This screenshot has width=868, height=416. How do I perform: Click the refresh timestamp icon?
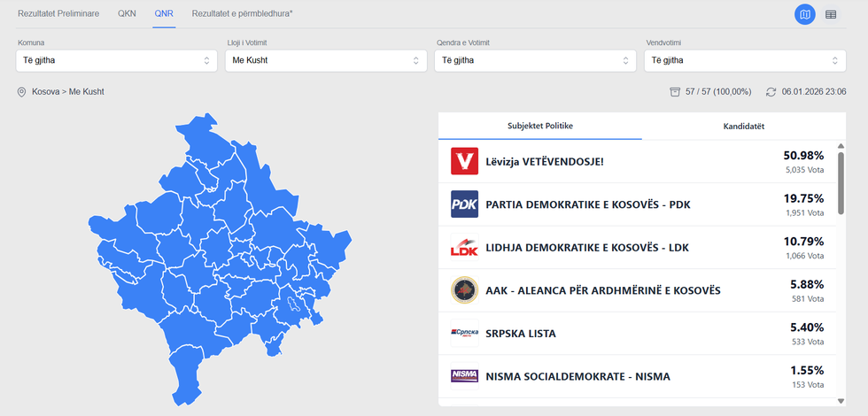coord(771,92)
